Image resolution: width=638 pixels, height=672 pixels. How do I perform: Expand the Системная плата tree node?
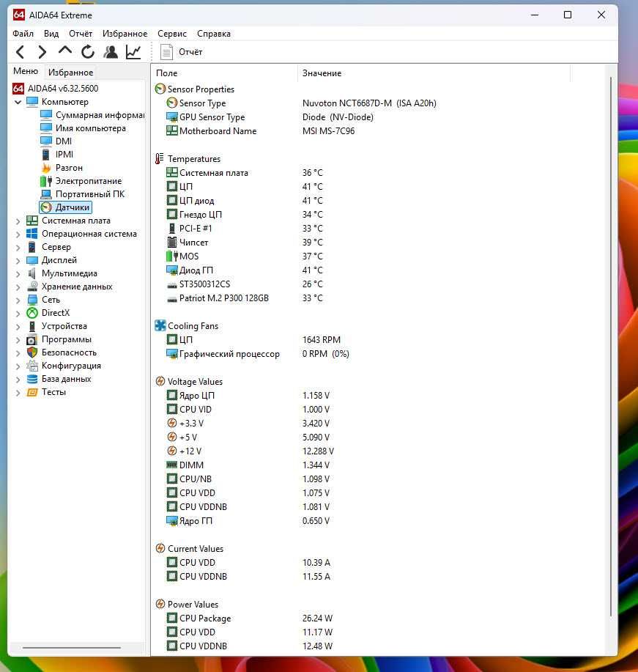tap(18, 221)
